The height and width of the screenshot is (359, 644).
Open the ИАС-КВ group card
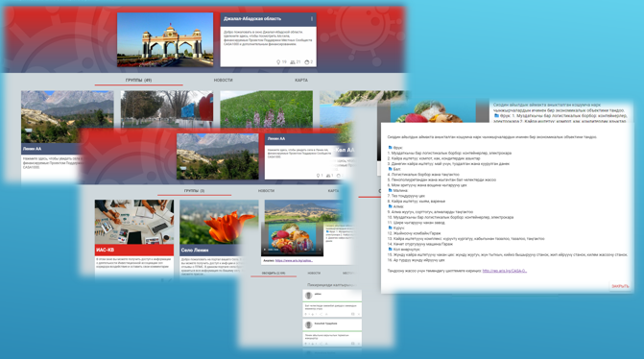pos(134,237)
